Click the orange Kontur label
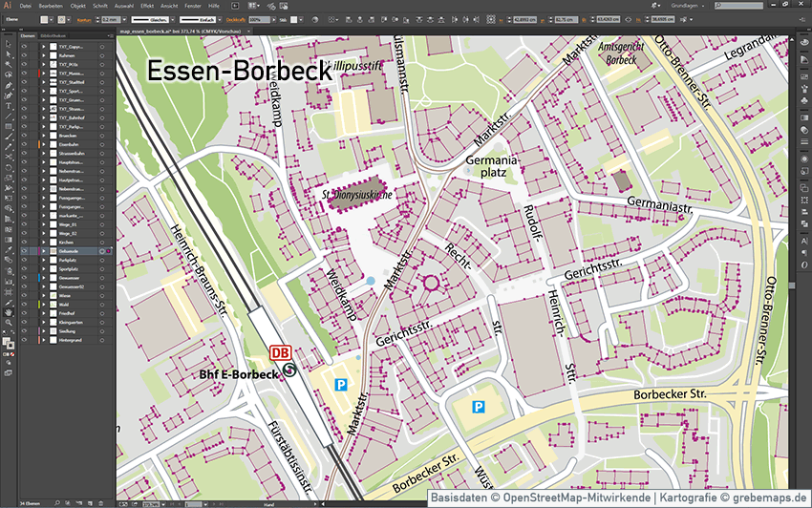Image resolution: width=812 pixels, height=508 pixels. (83, 18)
